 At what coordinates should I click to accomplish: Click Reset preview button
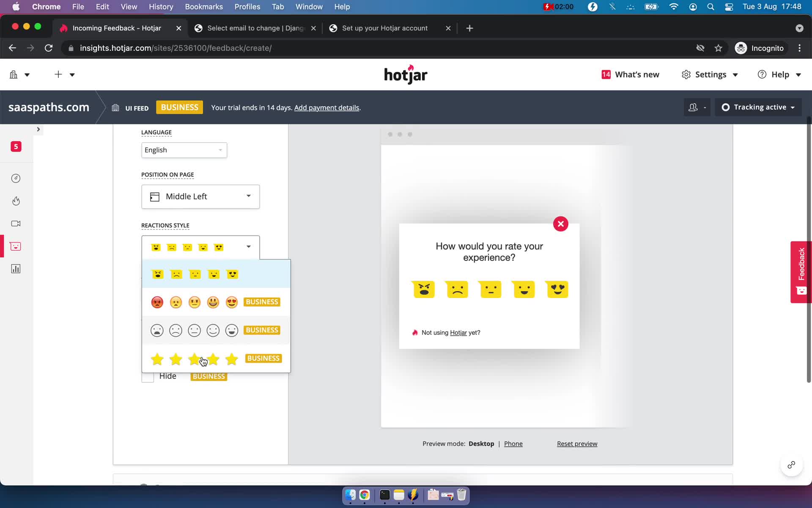pos(576,444)
